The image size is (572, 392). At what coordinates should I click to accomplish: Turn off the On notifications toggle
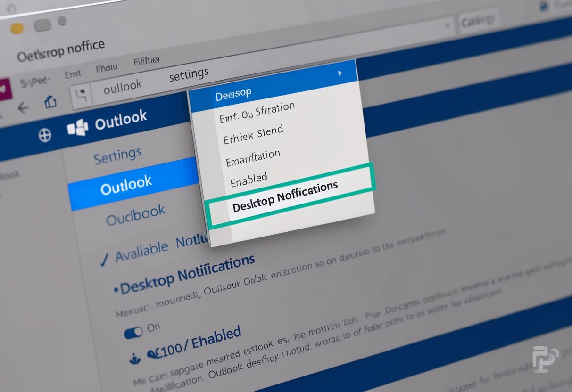(x=133, y=332)
